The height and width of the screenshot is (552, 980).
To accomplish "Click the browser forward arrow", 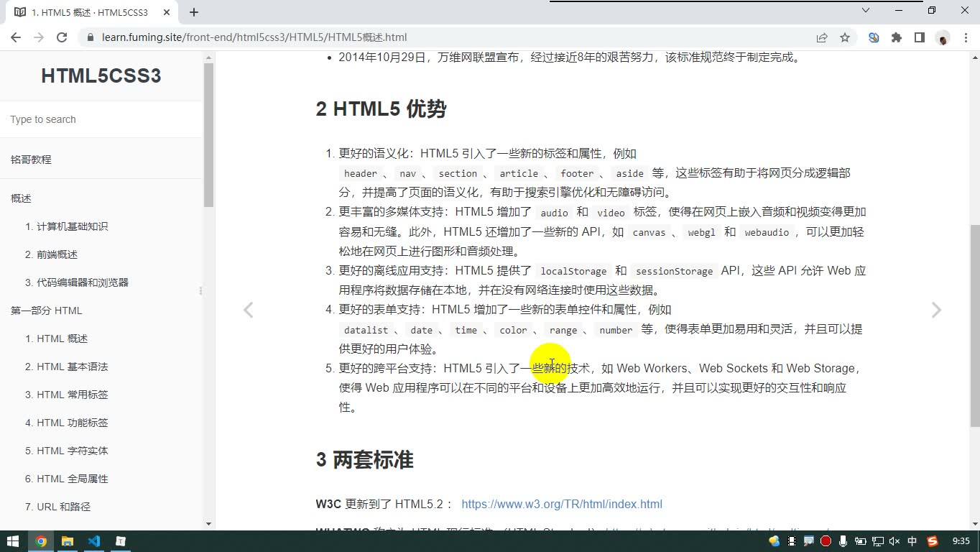I will tap(39, 37).
